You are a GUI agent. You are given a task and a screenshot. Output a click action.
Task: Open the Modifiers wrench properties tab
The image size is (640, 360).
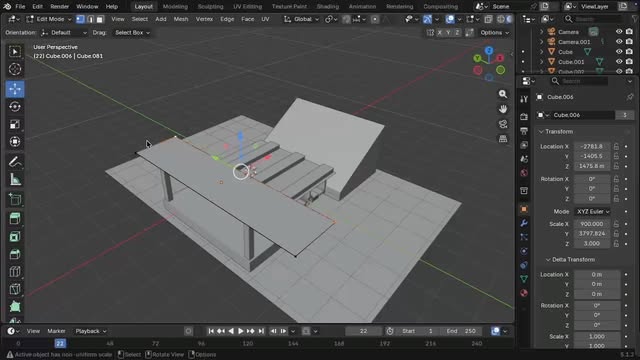coord(524,223)
